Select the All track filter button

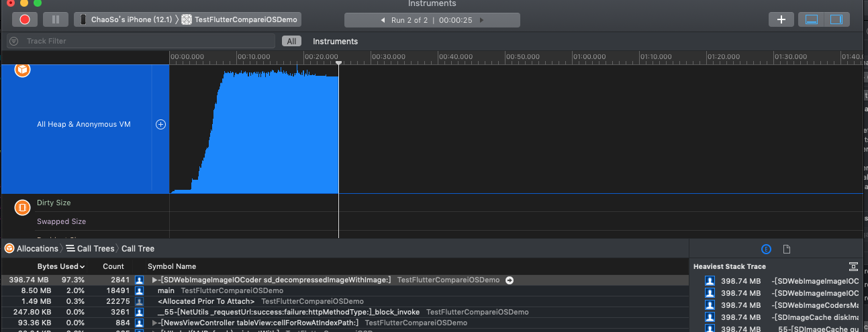[x=291, y=41]
